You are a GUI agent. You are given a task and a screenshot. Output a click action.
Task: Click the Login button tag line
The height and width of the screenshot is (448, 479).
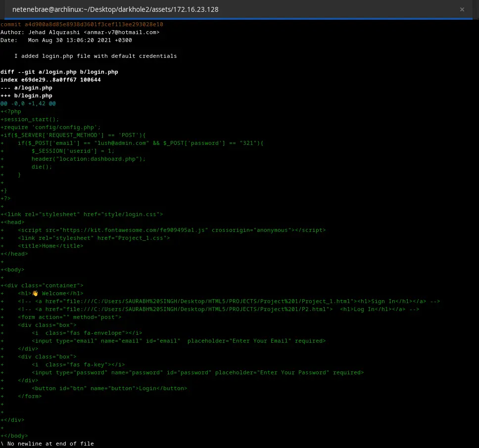coord(109,388)
